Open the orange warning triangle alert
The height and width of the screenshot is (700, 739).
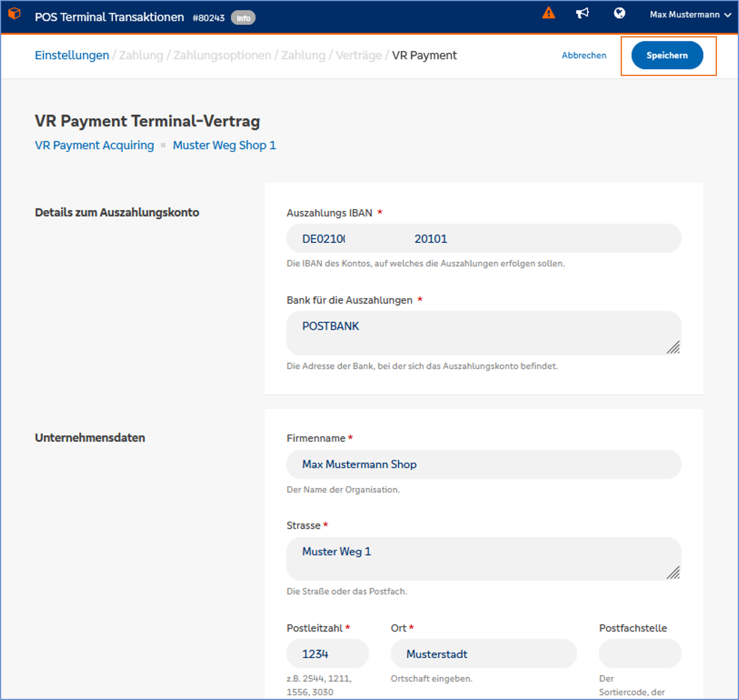(x=548, y=13)
